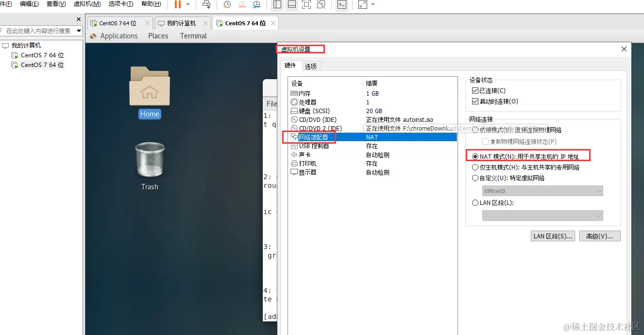This screenshot has height=335, width=644.
Task: Open the snapshot manager icon
Action: tap(257, 5)
